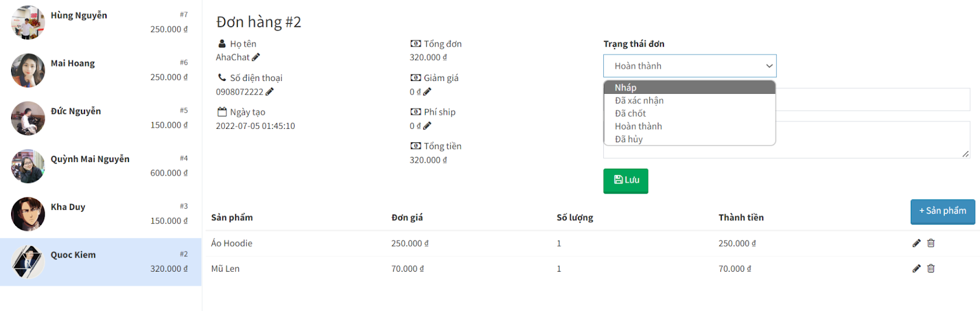The height and width of the screenshot is (311, 980).
Task: Open Mai Hoang's avatar thumbnail
Action: coord(28,71)
